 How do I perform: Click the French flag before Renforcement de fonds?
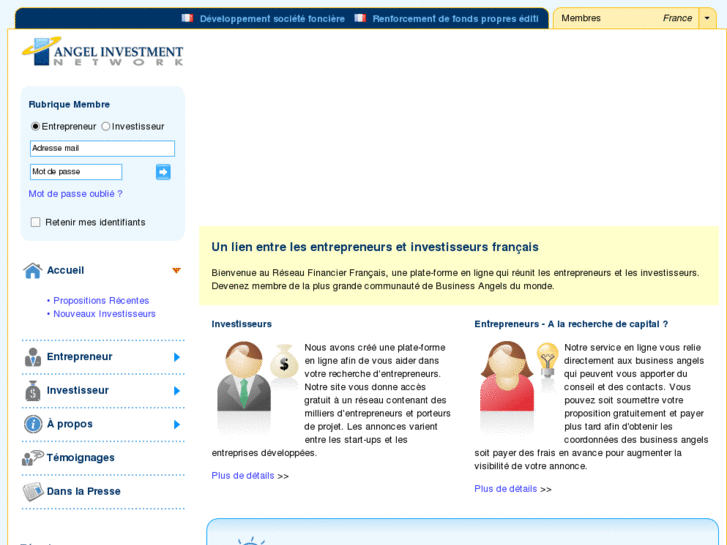pyautogui.click(x=360, y=18)
